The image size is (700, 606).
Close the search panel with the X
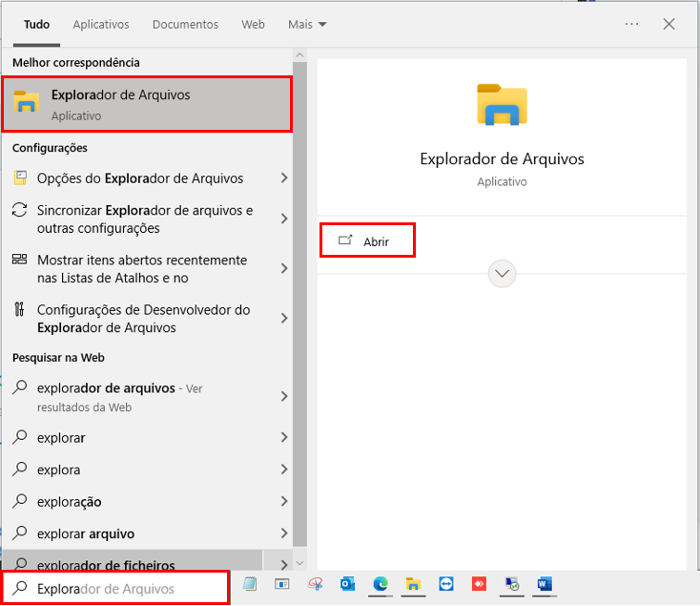pyautogui.click(x=669, y=24)
